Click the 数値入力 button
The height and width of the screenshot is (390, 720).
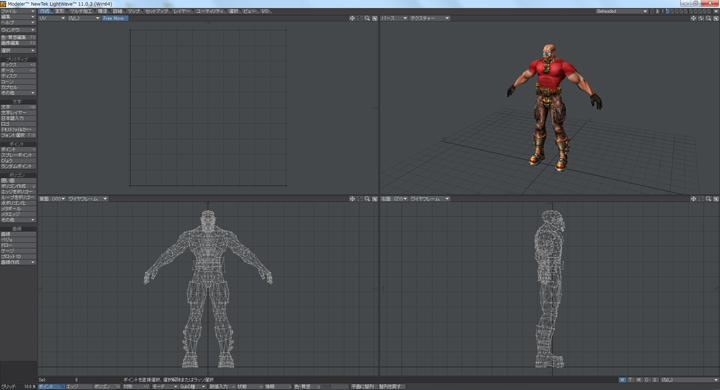tap(222, 387)
